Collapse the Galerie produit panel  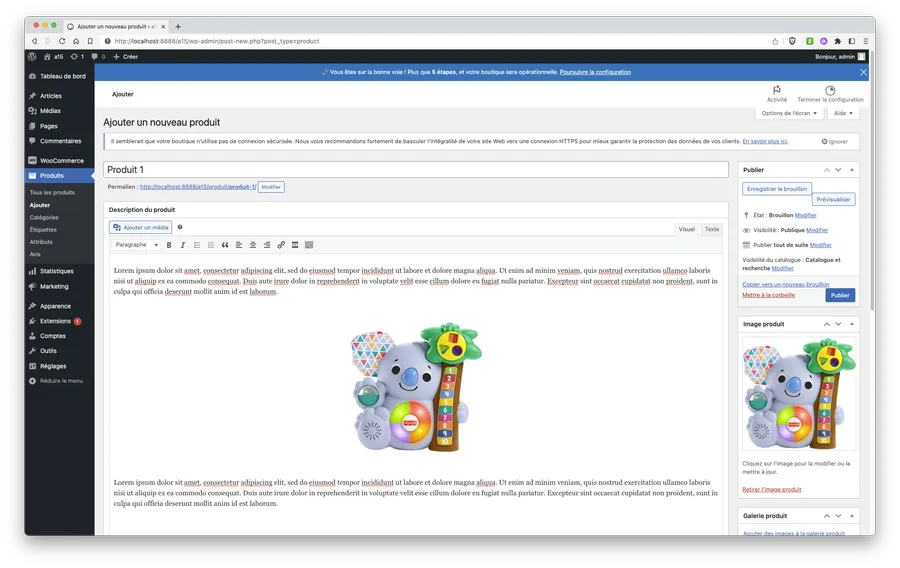[x=852, y=516]
